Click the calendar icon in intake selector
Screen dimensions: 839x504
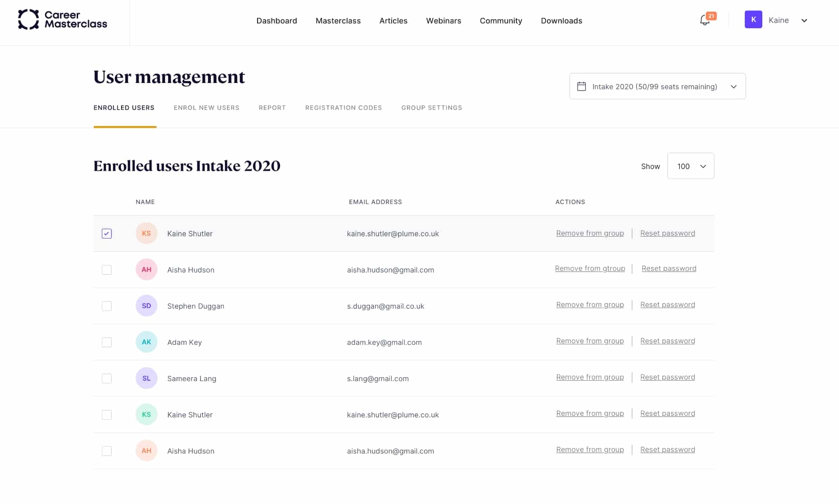point(581,86)
